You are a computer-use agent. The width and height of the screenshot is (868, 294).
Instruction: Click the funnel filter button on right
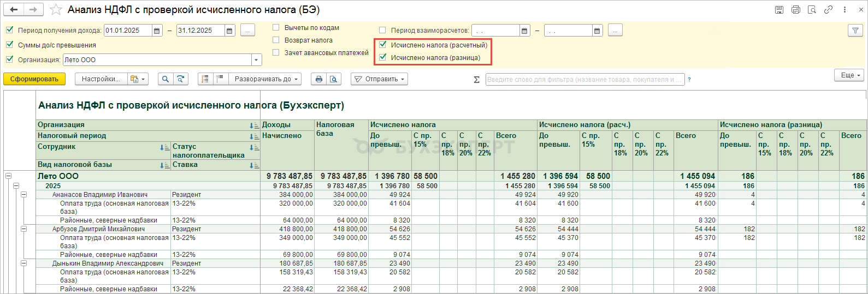855,31
